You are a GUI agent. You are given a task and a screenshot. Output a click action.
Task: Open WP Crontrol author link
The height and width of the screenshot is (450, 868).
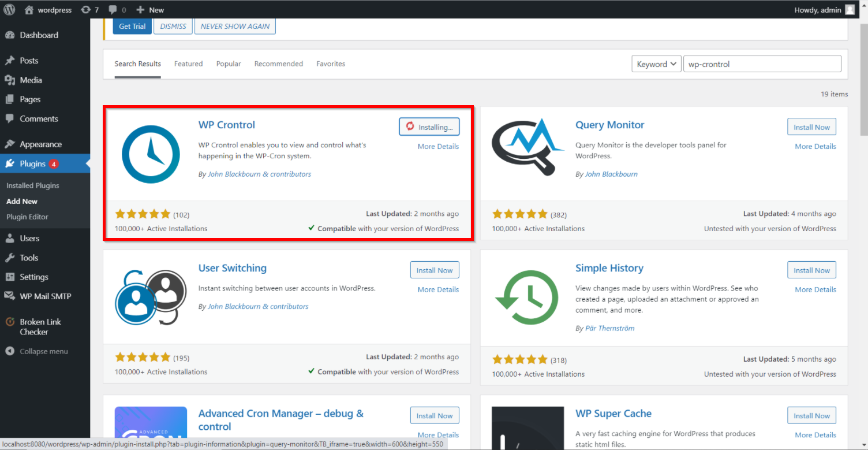click(x=259, y=174)
